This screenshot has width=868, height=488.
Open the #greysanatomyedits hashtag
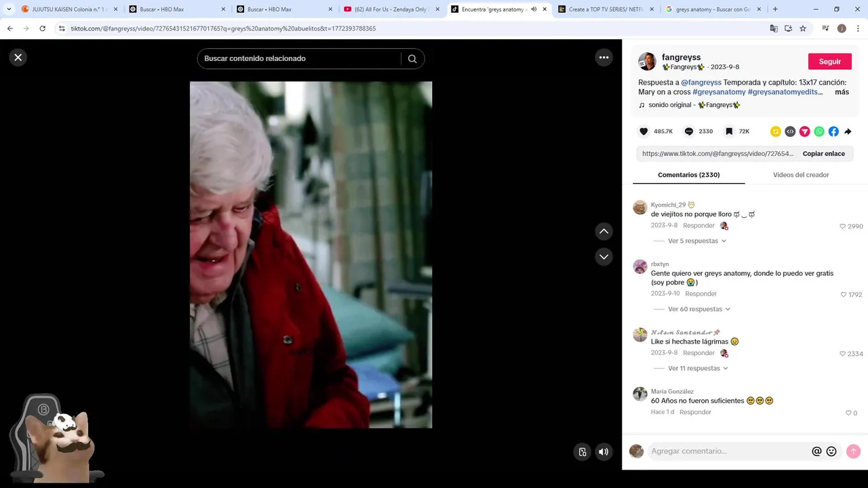pos(785,92)
